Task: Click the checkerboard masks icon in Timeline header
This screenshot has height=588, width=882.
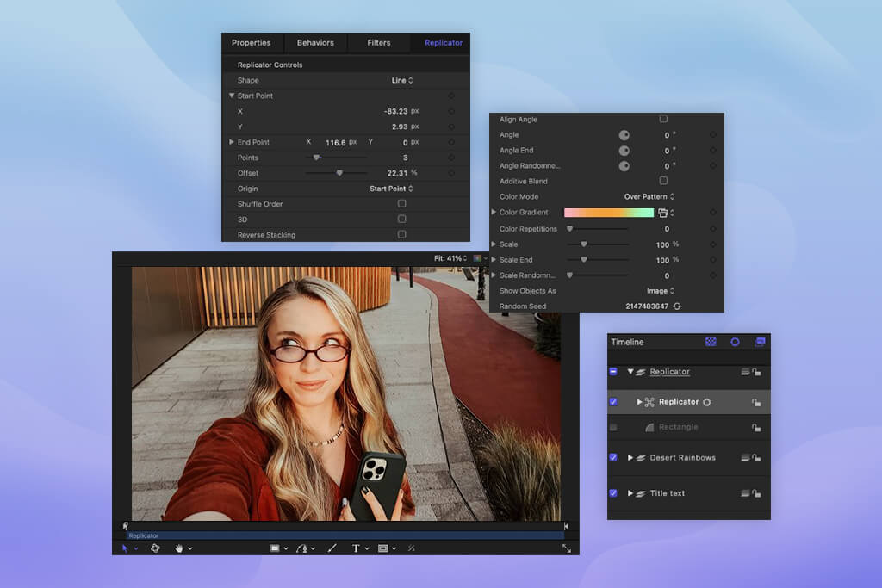Action: coord(711,342)
